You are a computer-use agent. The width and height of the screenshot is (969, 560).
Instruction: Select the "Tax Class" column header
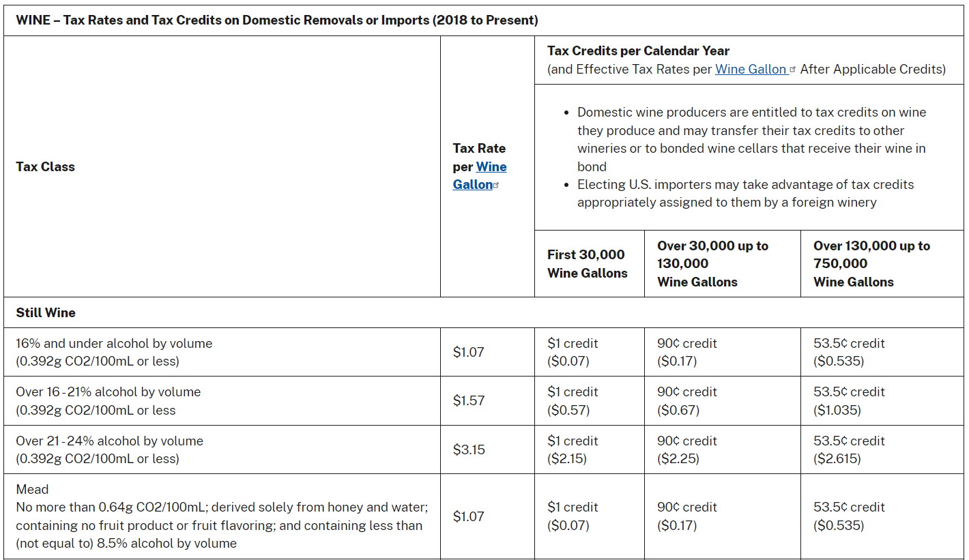(45, 166)
